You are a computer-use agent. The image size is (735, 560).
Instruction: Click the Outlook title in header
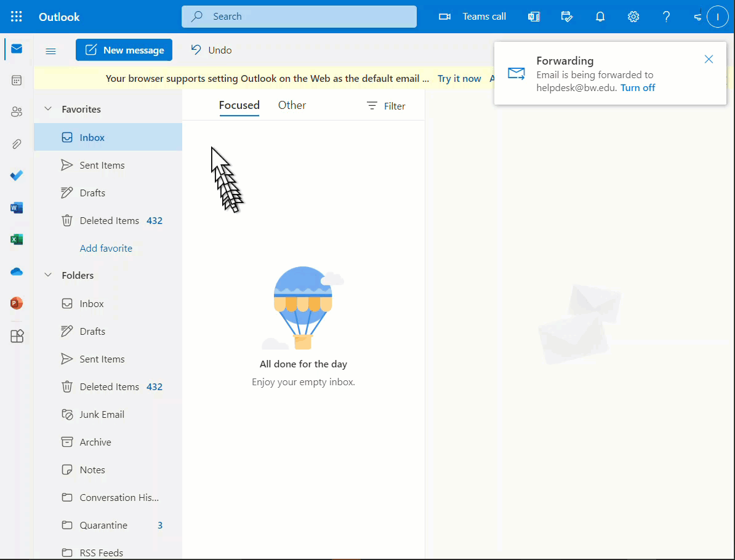59,17
